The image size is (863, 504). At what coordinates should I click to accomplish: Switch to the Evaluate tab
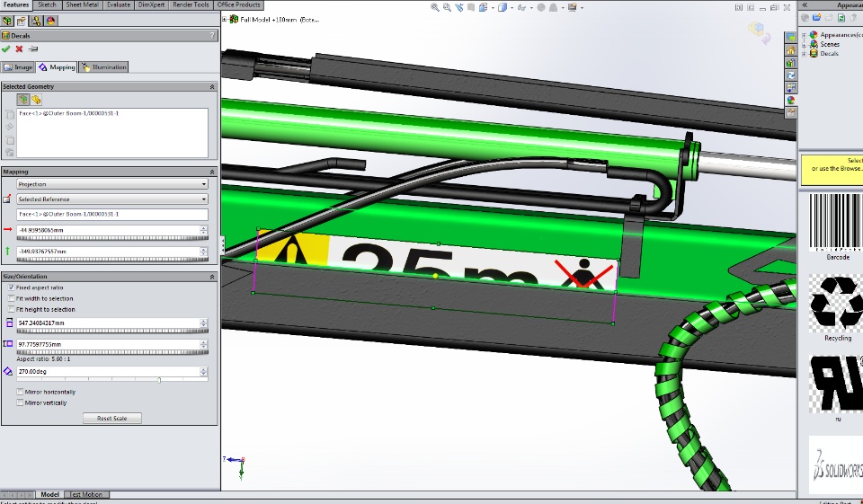click(x=119, y=5)
